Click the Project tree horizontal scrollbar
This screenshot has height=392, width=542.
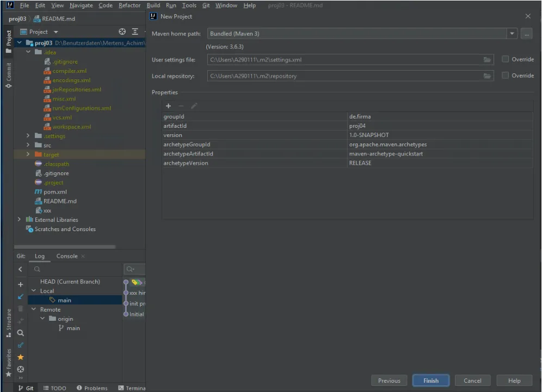click(x=65, y=247)
